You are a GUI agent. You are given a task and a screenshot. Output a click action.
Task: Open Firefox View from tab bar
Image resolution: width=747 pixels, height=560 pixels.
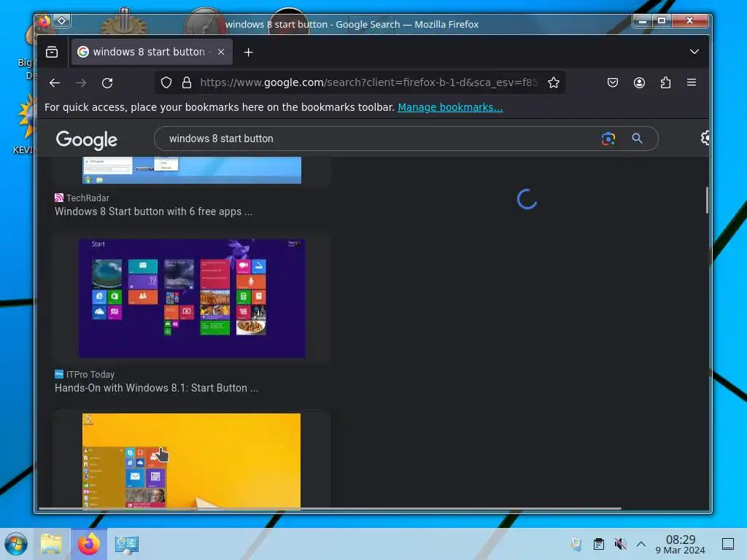pyautogui.click(x=52, y=52)
